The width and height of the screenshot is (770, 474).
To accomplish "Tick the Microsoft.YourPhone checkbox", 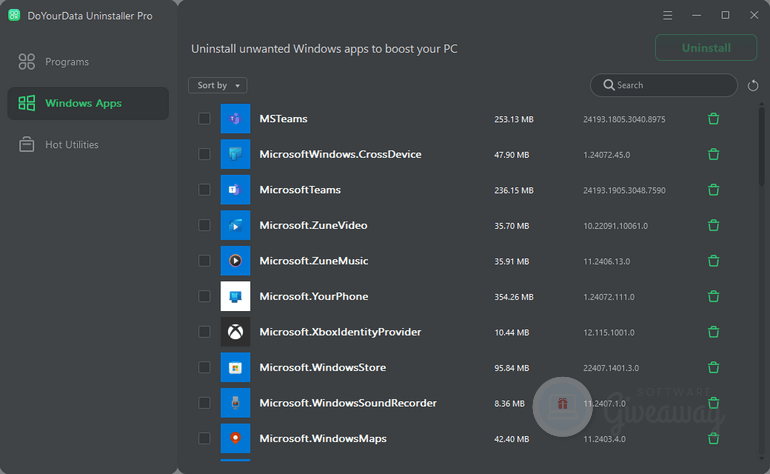I will coord(204,296).
